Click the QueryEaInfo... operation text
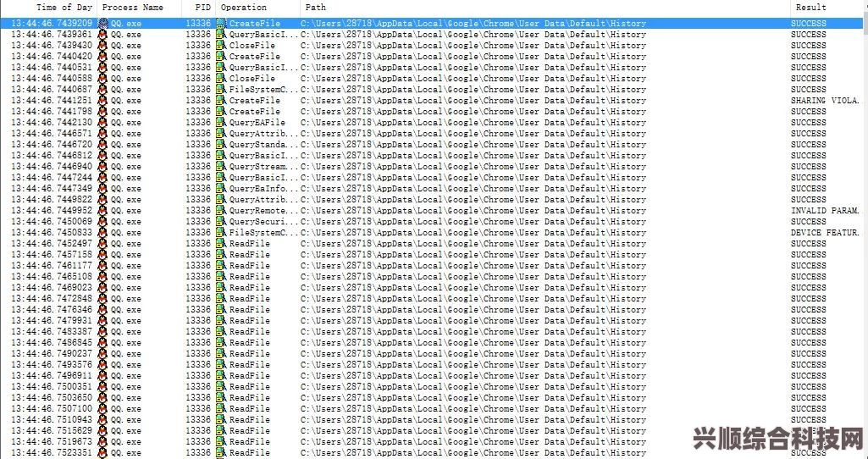Viewport: 868px width, 459px height. [264, 188]
